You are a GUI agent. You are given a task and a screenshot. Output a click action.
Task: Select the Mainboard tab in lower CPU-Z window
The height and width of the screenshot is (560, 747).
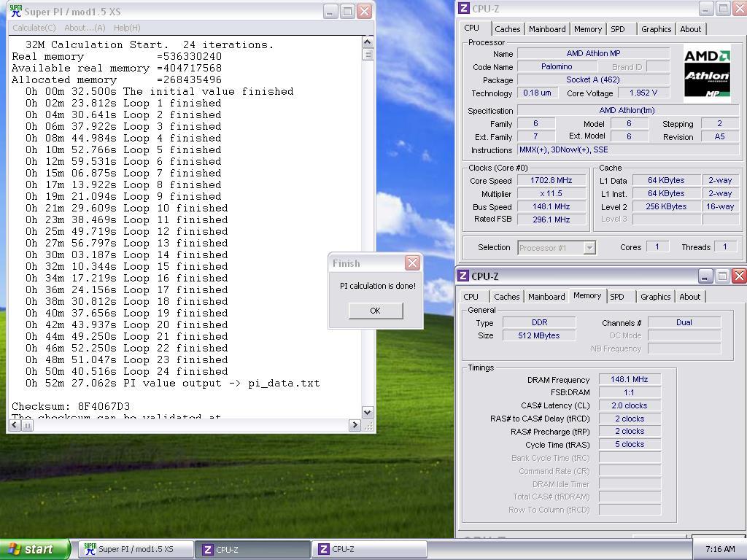point(546,297)
